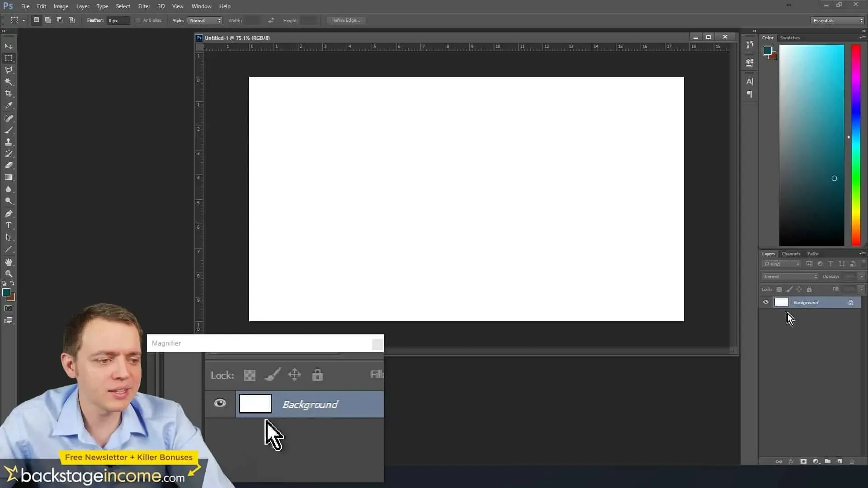Open the Add Layer Style menu
The width and height of the screenshot is (868, 488).
(792, 461)
